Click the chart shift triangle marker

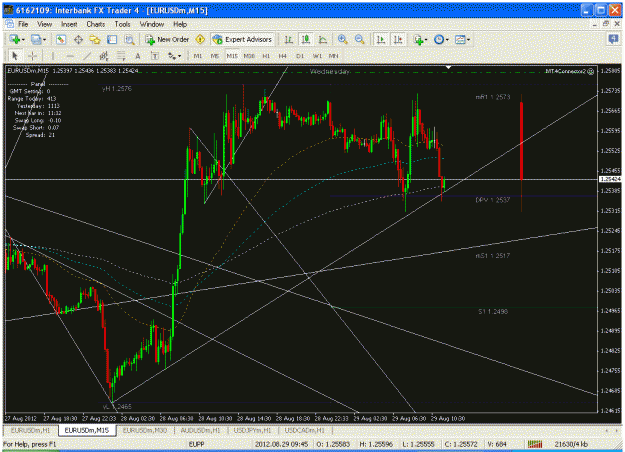coord(448,67)
